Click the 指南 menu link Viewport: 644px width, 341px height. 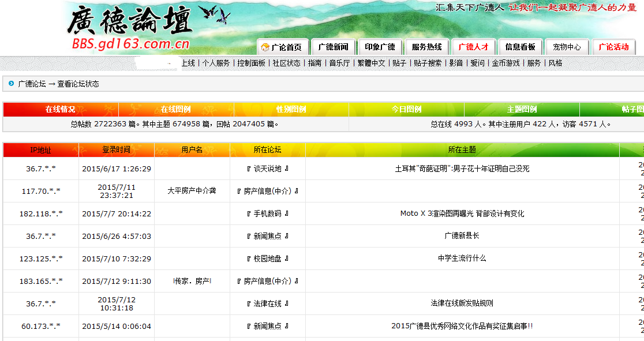(x=314, y=63)
